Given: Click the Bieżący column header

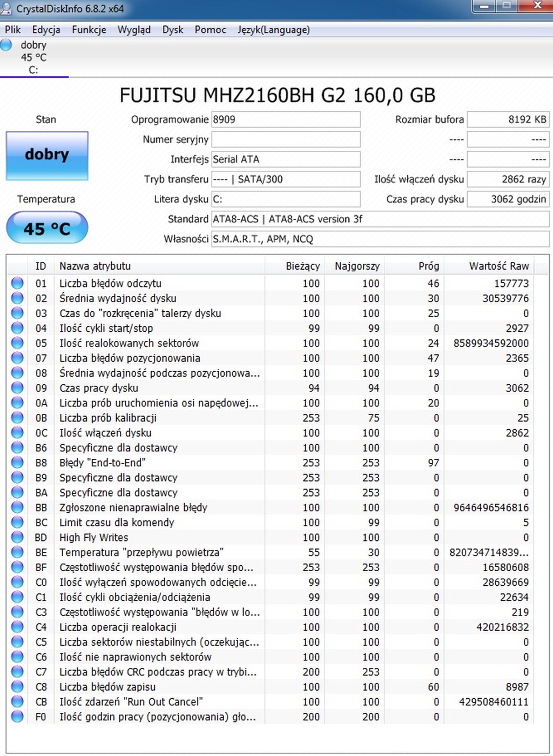Looking at the screenshot, I should tap(294, 266).
